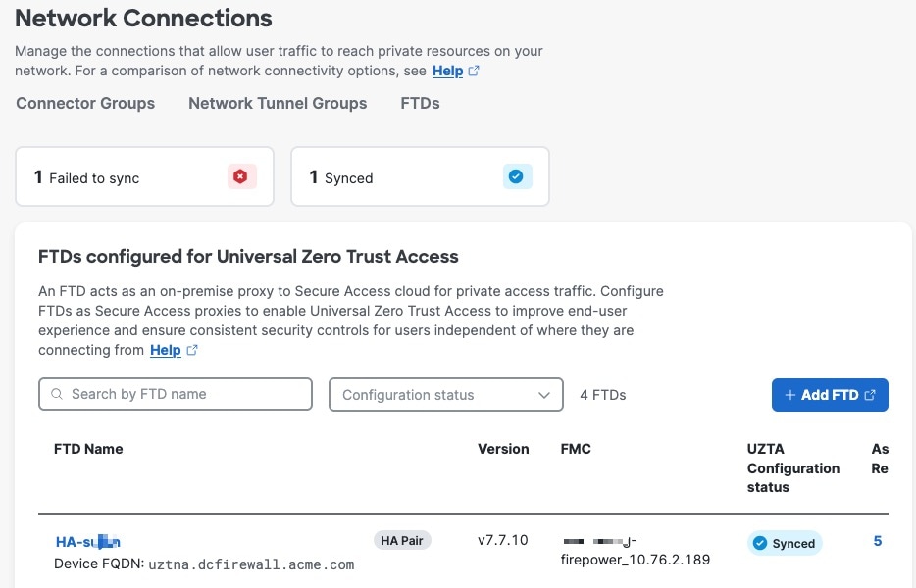916x588 pixels.
Task: Open the Help link in page description
Action: tap(447, 71)
